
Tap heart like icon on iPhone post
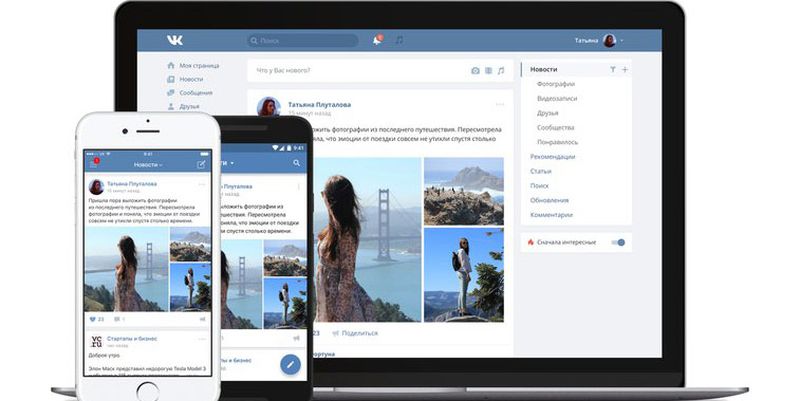click(x=92, y=319)
